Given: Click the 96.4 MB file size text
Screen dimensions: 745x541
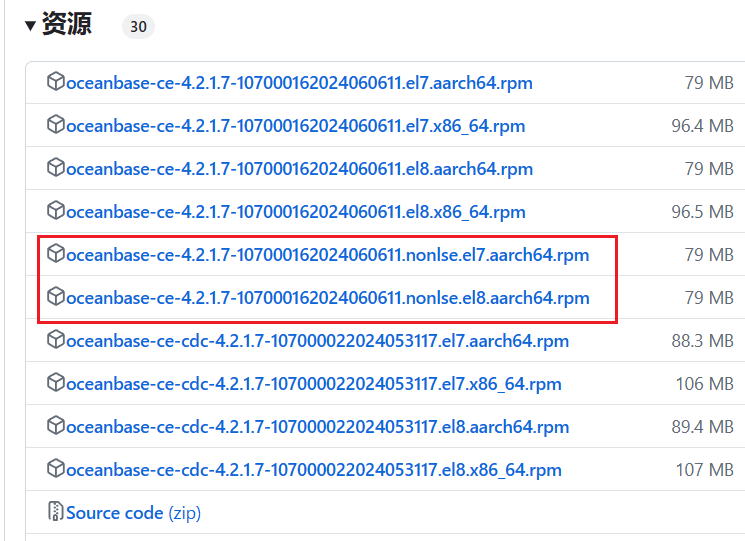Looking at the screenshot, I should [x=702, y=126].
